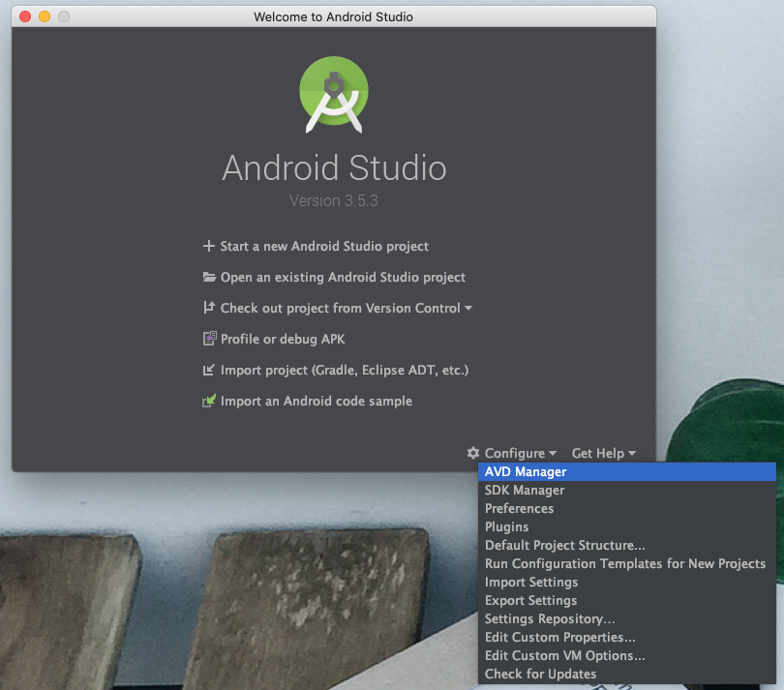Start a new Android Studio project

(324, 247)
